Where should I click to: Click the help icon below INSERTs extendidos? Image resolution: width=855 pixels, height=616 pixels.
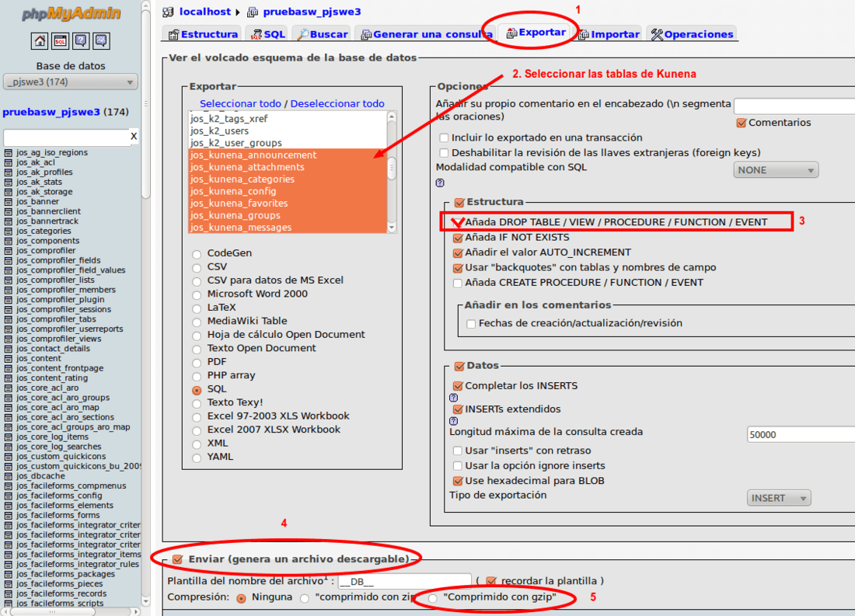click(453, 421)
